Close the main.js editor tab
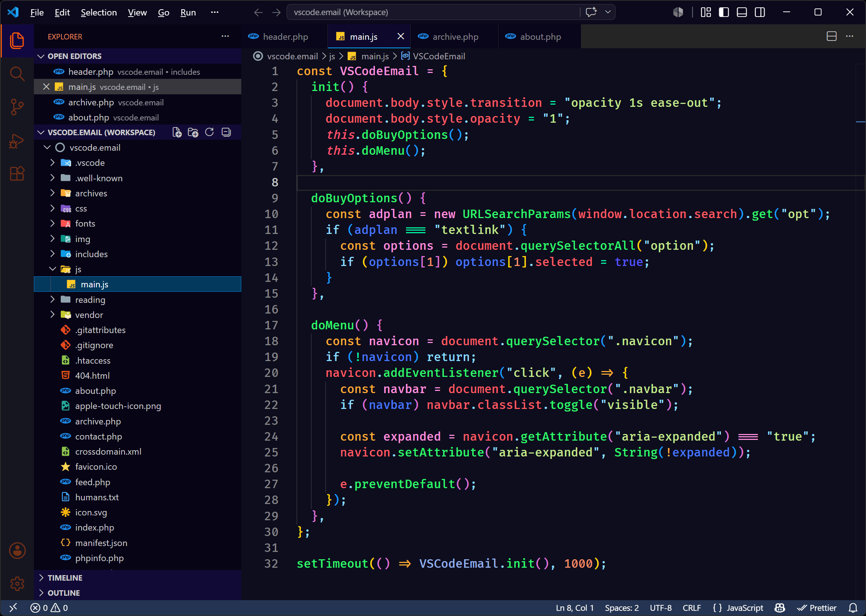 tap(400, 36)
